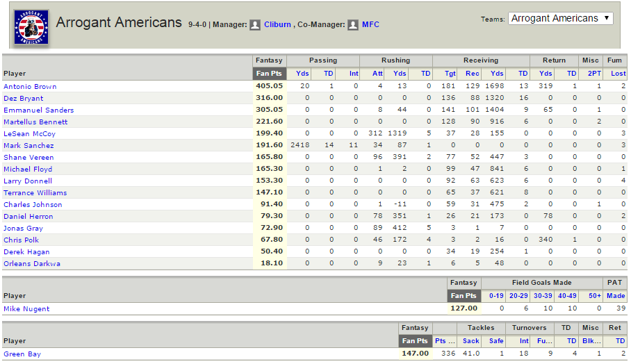
Task: Click Mark Sanchez's 2418 passing yards
Action: [x=300, y=144]
